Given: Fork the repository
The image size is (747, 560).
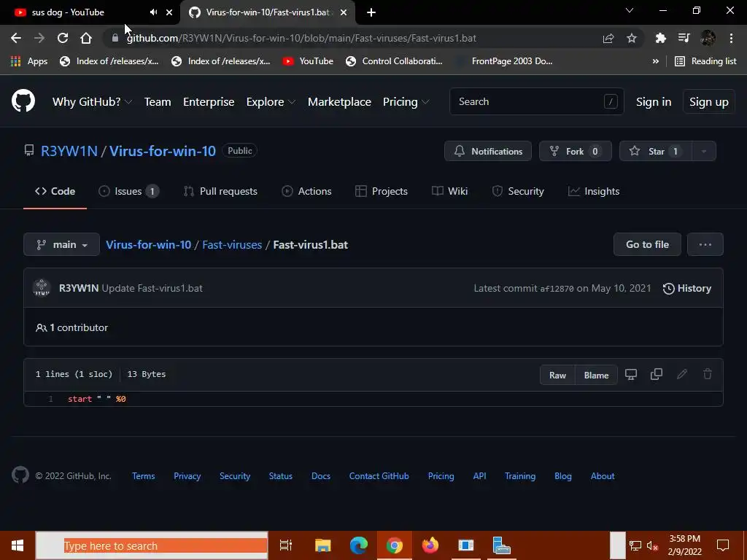Looking at the screenshot, I should click(576, 151).
